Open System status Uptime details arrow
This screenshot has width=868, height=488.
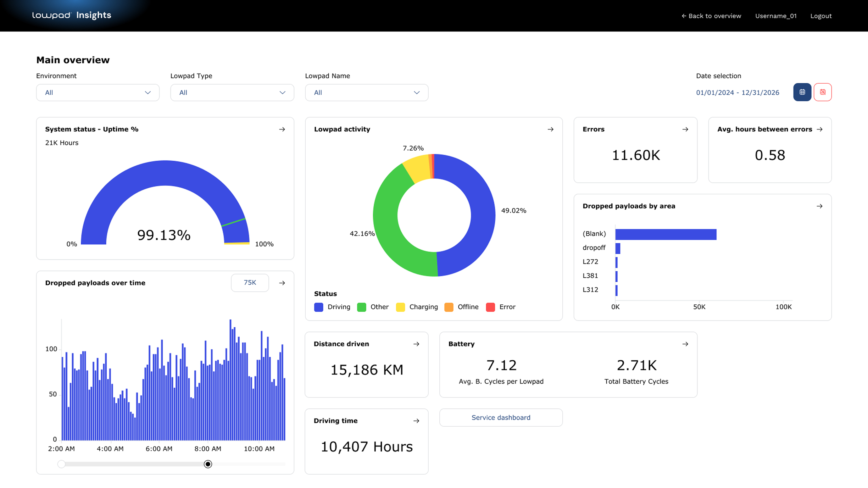pyautogui.click(x=282, y=129)
